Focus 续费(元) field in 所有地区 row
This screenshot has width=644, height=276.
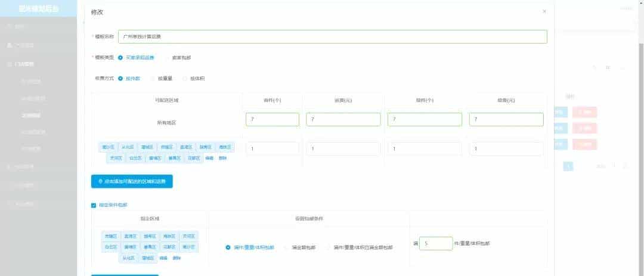coord(506,119)
